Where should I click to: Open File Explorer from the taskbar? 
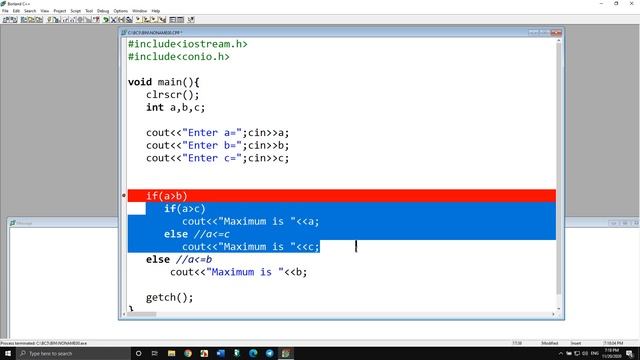171,353
